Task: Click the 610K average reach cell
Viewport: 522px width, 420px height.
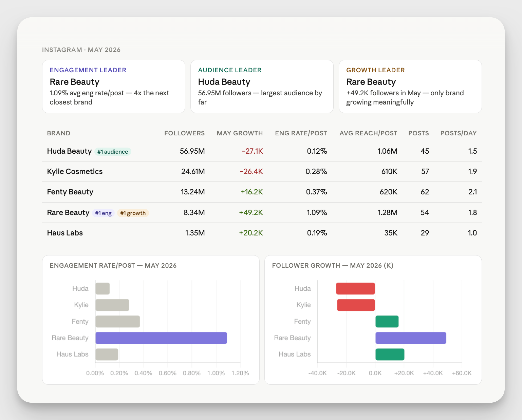Action: 389,172
